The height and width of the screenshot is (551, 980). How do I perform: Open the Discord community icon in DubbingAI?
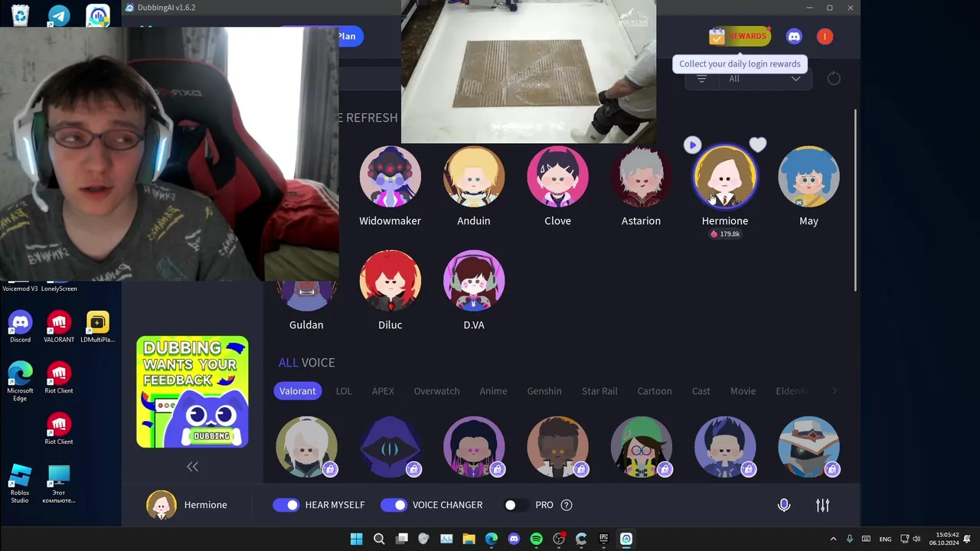pos(794,36)
